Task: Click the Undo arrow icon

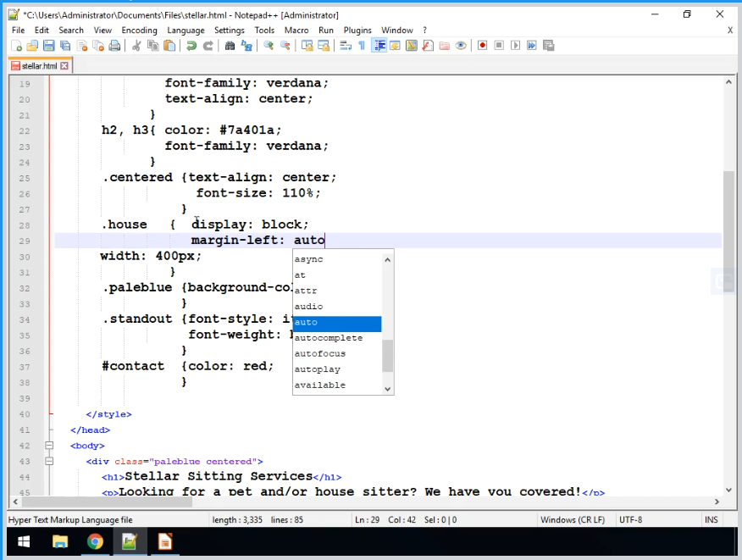Action: (191, 46)
